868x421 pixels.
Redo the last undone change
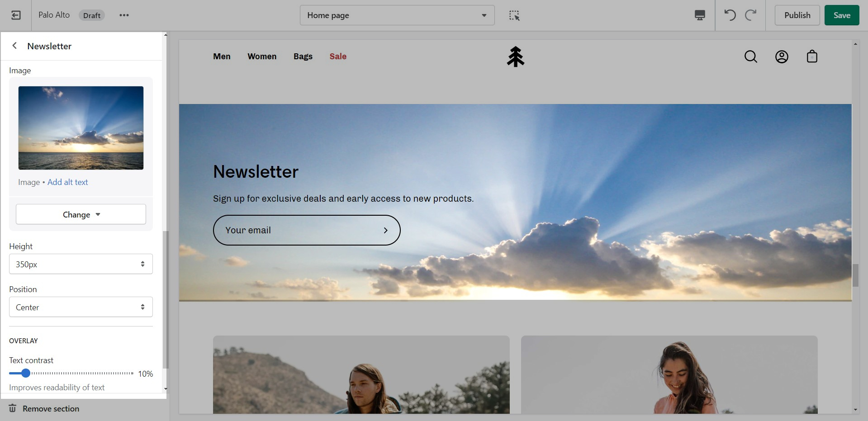[x=751, y=15]
